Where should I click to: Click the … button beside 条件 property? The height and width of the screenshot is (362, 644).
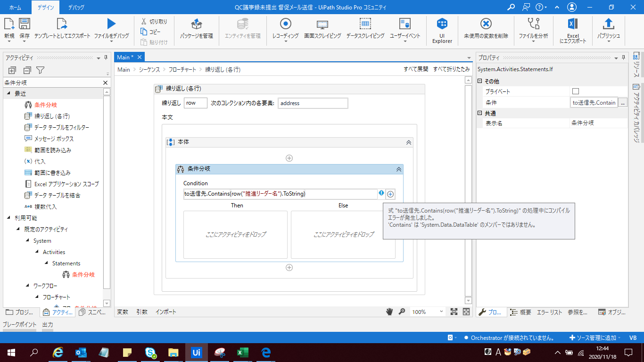(x=623, y=102)
